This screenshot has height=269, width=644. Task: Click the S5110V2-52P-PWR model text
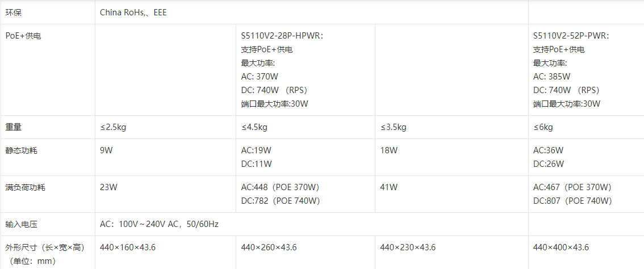click(571, 36)
